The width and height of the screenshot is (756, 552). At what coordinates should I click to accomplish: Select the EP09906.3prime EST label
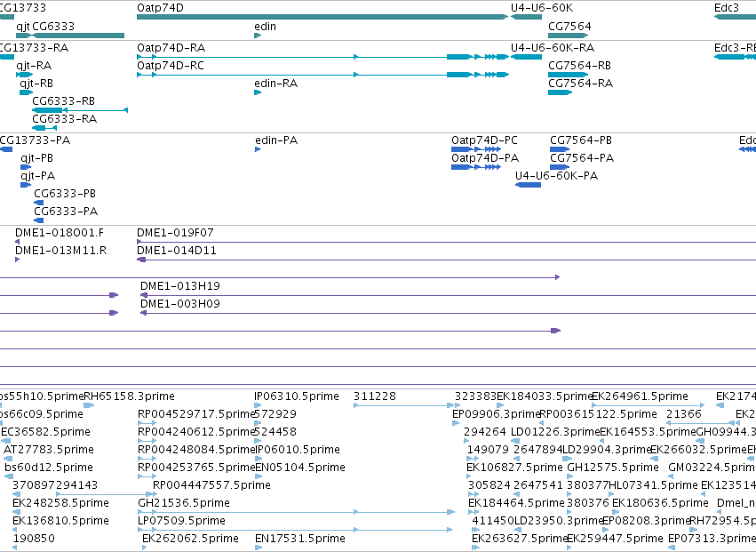(x=496, y=414)
